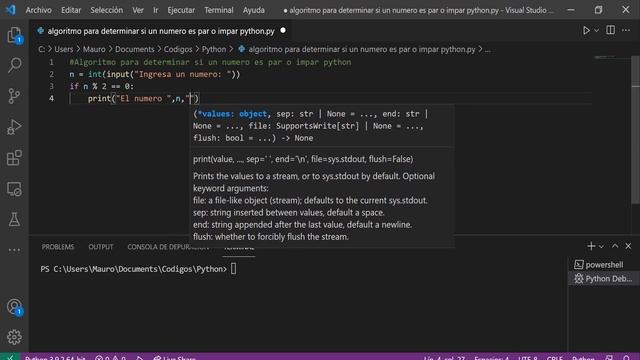
Task: Expand the new terminal launch profile dropdown
Action: (x=601, y=247)
